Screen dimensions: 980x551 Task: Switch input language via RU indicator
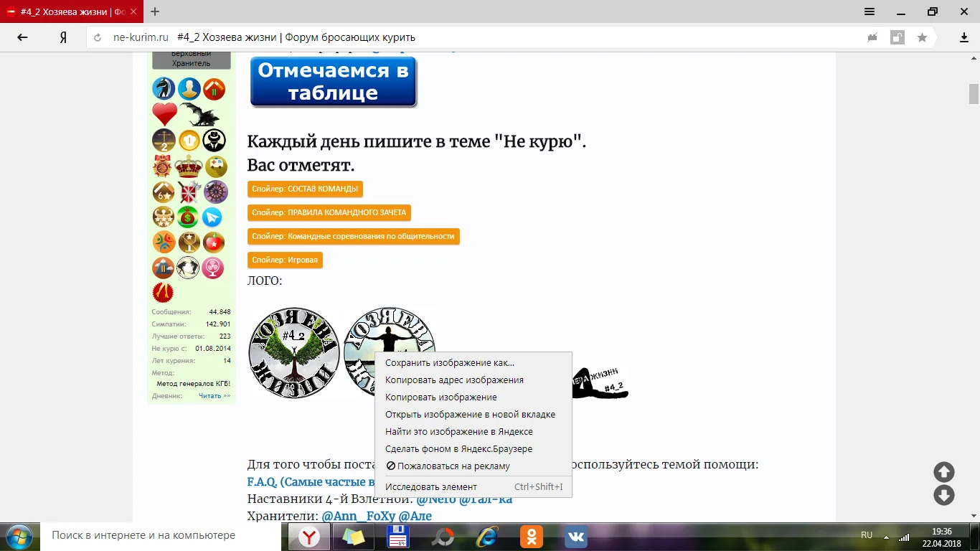867,535
